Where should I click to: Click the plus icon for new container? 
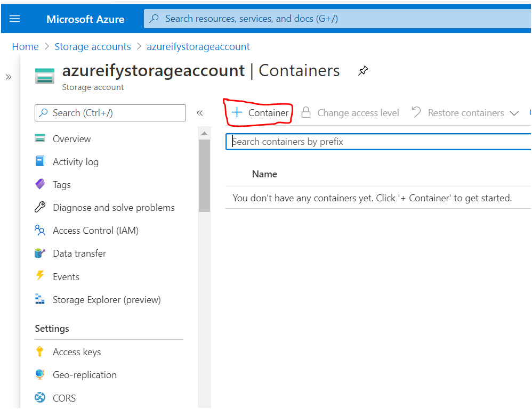237,112
